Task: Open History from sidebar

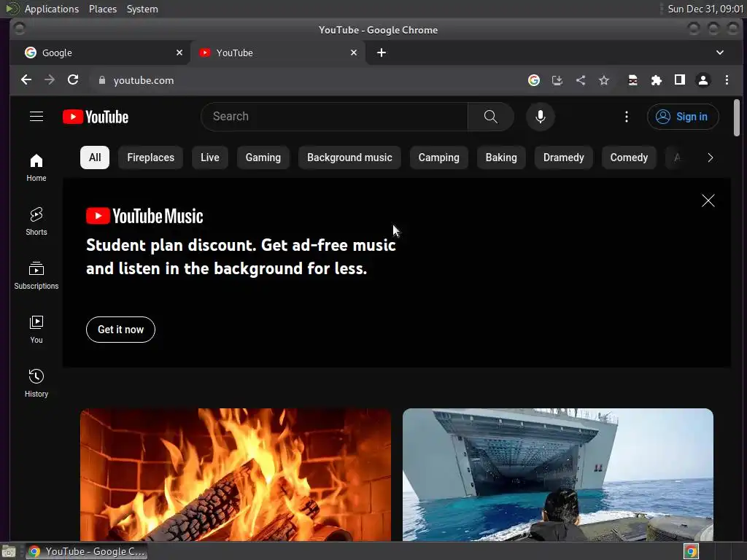Action: [x=36, y=384]
